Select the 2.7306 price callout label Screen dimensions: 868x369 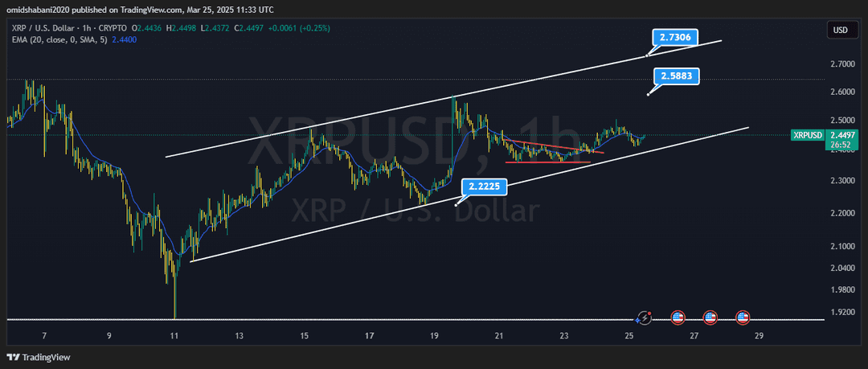click(677, 38)
